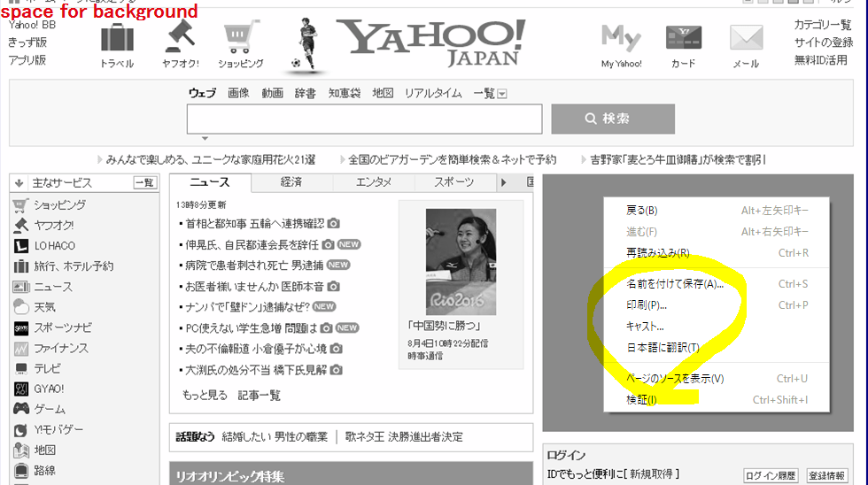Image resolution: width=868 pixels, height=485 pixels.
Task: Open the ヤフオク! gavel icon
Action: (x=180, y=36)
